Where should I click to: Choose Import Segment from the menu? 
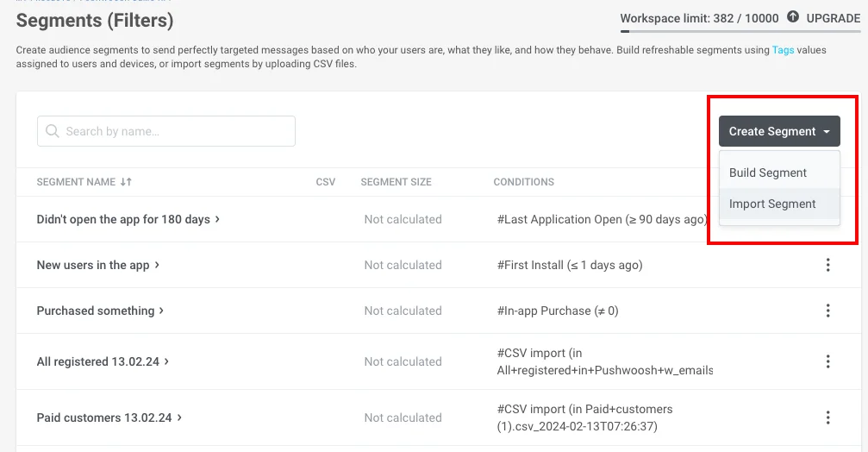pos(772,204)
